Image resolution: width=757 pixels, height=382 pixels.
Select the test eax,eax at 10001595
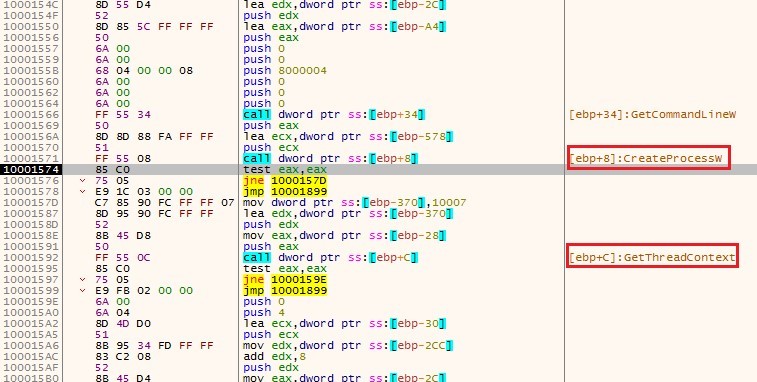[285, 269]
